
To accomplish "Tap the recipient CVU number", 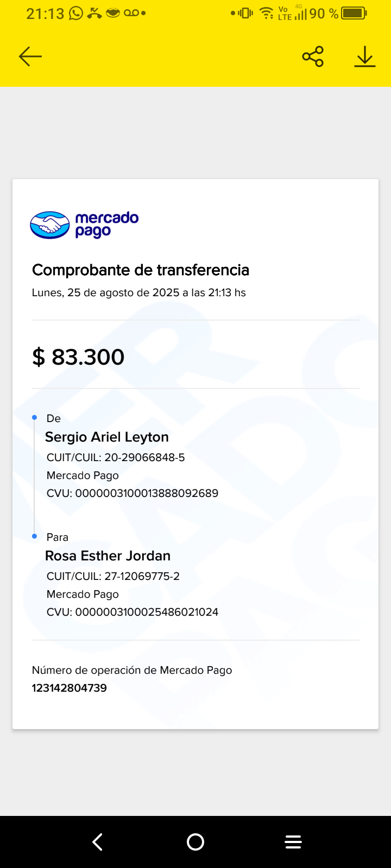I will click(133, 612).
